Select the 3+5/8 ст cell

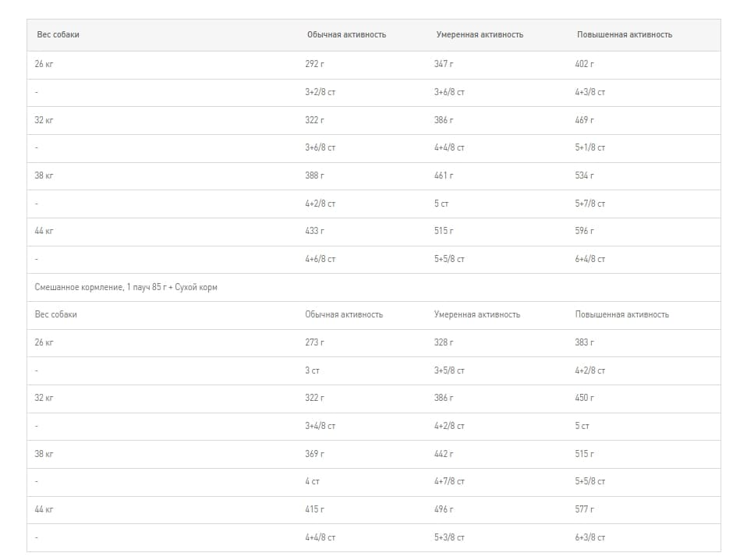pos(449,370)
